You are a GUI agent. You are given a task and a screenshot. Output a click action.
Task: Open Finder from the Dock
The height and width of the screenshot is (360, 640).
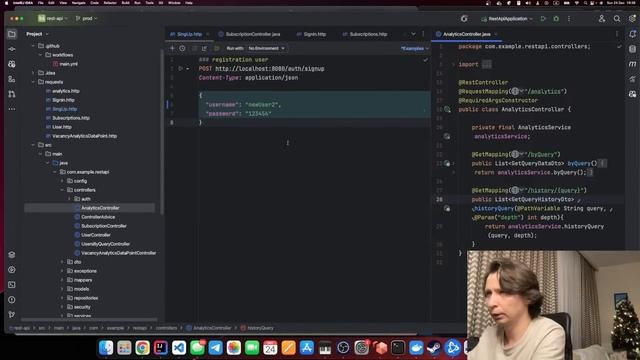(106, 348)
